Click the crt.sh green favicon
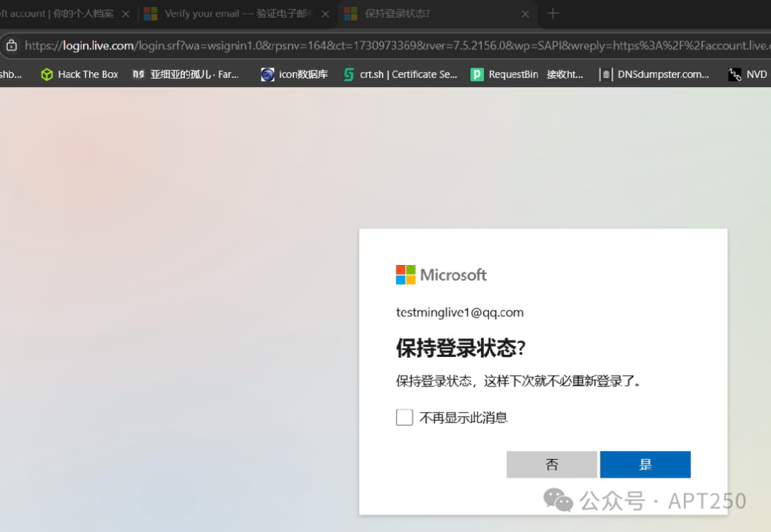The image size is (771, 532). point(348,74)
